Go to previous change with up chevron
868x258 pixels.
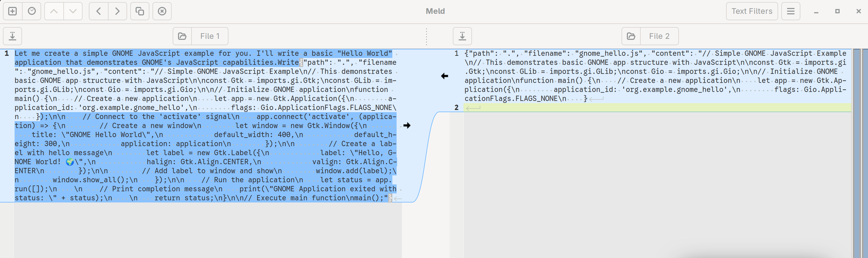coord(54,11)
